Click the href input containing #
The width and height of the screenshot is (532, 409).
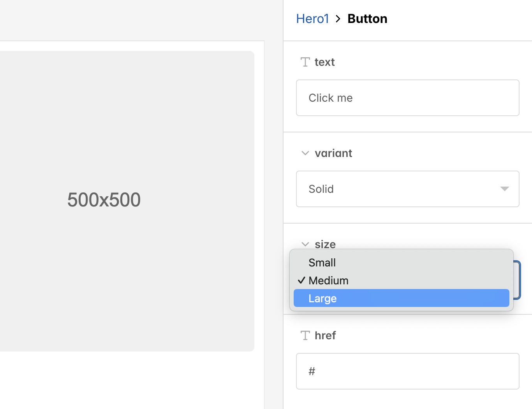pos(407,371)
